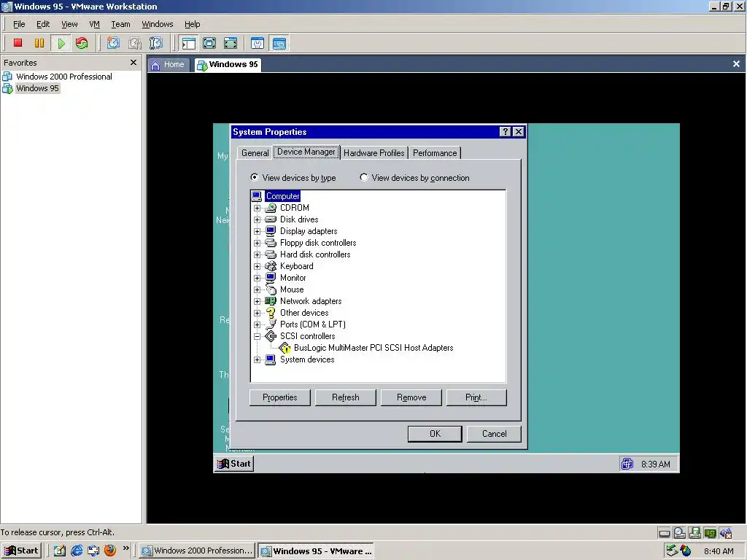Image resolution: width=747 pixels, height=560 pixels.
Task: Switch to the Performance tab
Action: pos(435,153)
